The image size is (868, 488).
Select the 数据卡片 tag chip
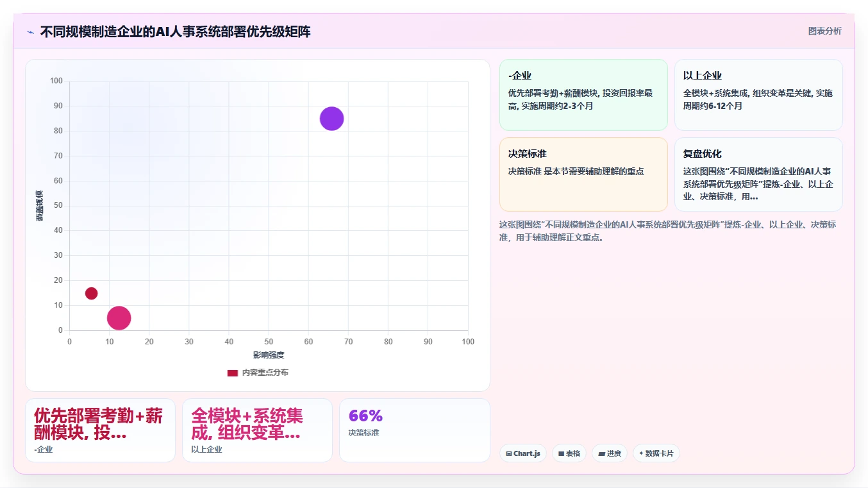[x=656, y=453]
